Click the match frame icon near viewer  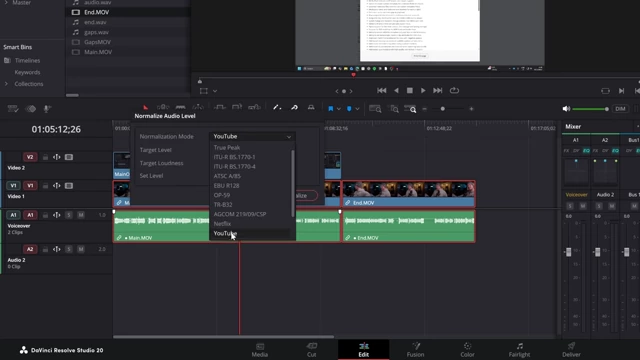[x=605, y=91]
